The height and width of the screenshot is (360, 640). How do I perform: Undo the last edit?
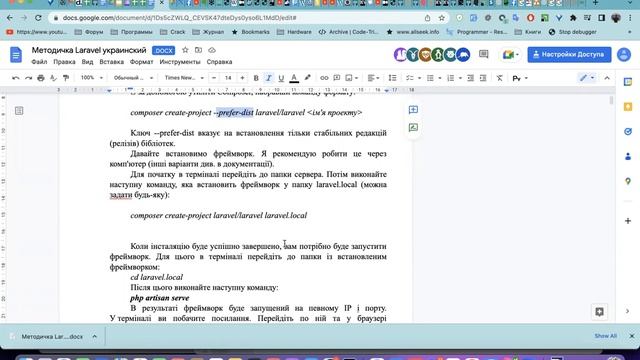click(x=16, y=78)
